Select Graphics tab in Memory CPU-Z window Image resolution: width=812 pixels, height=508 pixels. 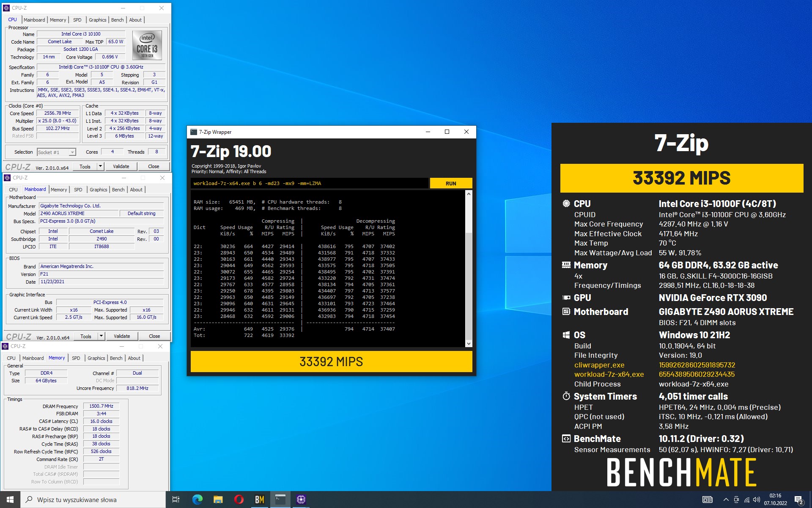point(96,358)
